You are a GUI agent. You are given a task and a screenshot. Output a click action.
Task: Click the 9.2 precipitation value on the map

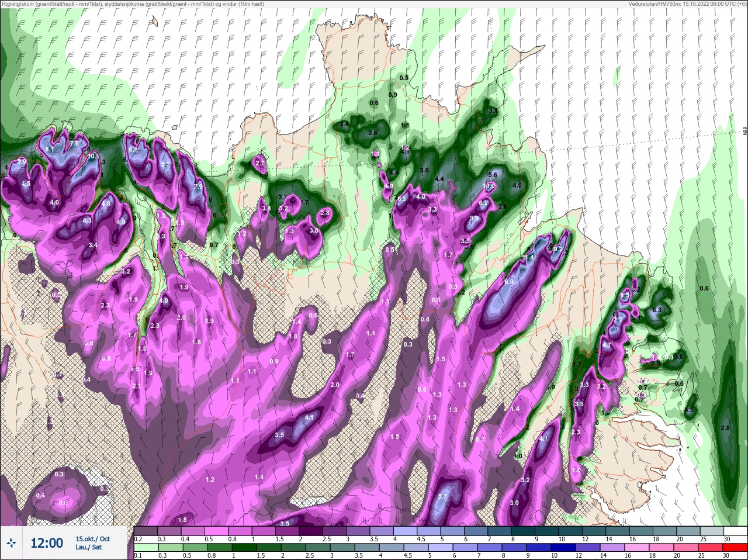(557, 249)
